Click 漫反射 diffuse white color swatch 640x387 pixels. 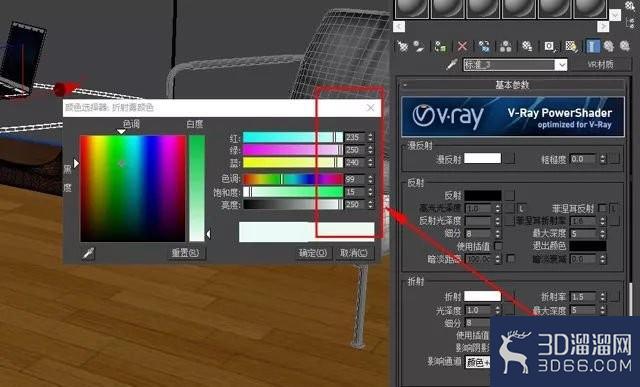(x=482, y=158)
